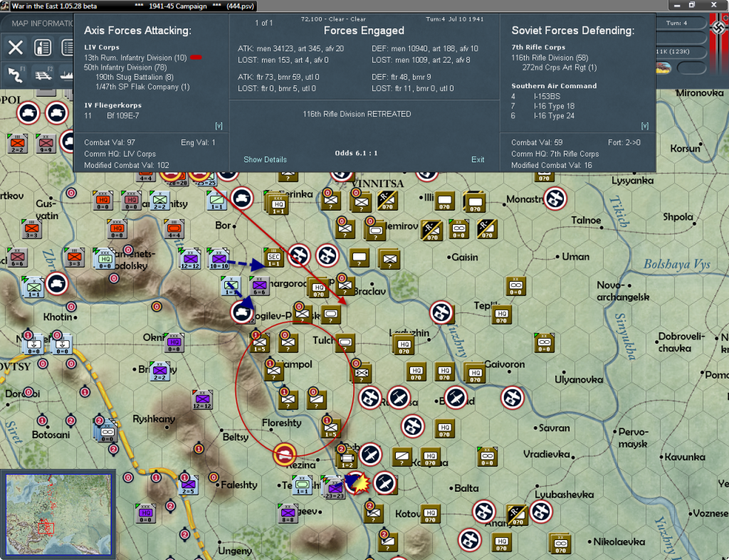This screenshot has width=729, height=560.
Task: Click the tank picture icon in the top bar
Action: point(664,68)
